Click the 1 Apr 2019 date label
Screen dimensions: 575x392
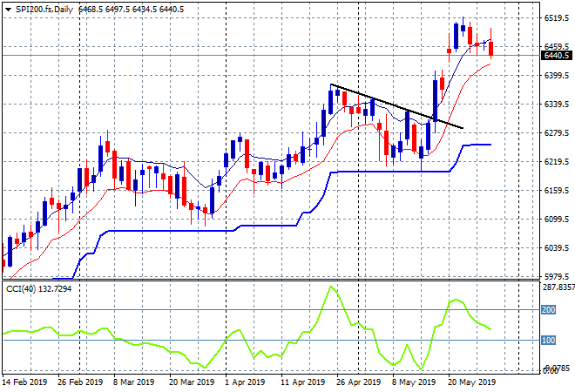pyautogui.click(x=245, y=382)
